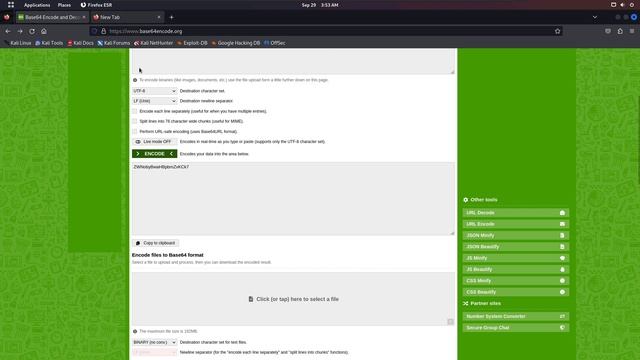Image resolution: width=640 pixels, height=360 pixels.
Task: Open Exploit-DB bookmark
Action: point(192,43)
